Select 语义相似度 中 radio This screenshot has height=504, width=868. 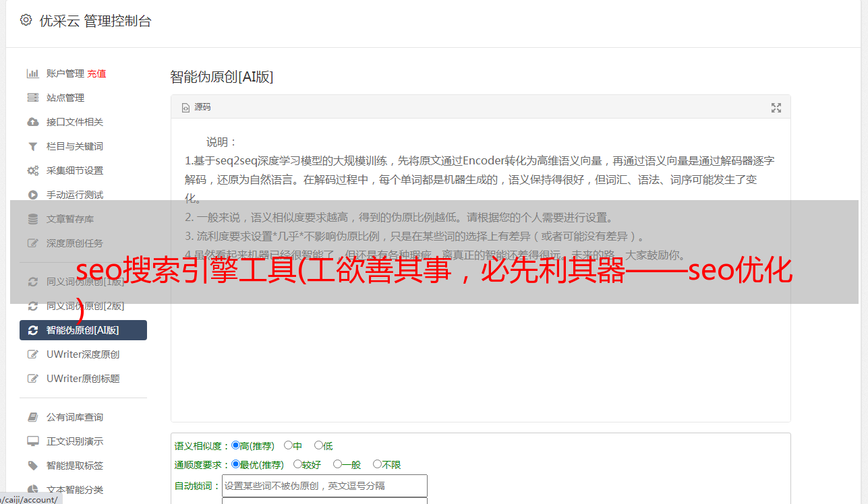tap(288, 445)
